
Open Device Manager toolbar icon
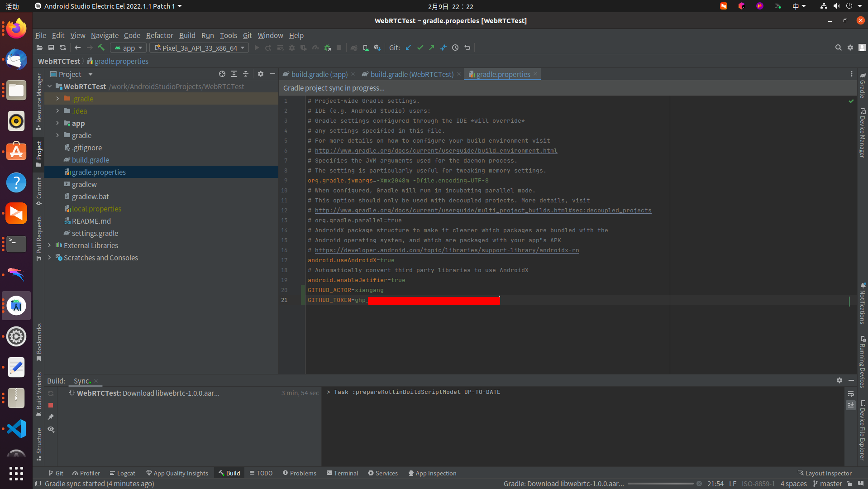pos(366,48)
